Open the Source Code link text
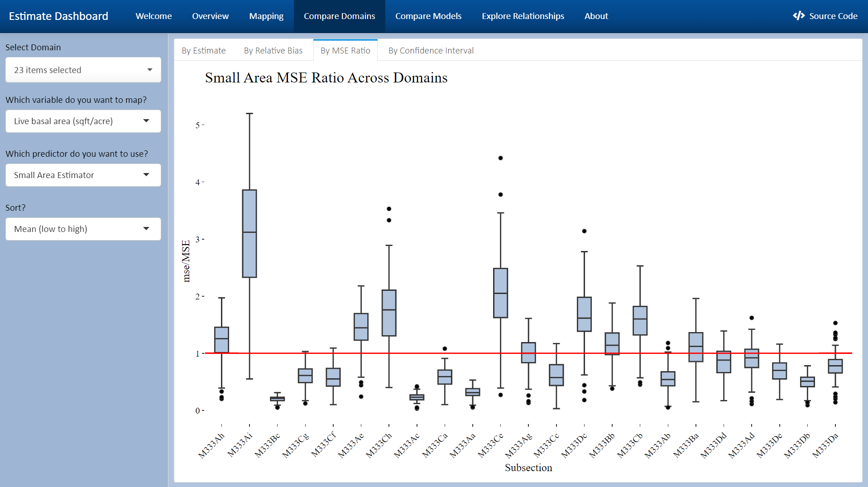 coord(833,16)
